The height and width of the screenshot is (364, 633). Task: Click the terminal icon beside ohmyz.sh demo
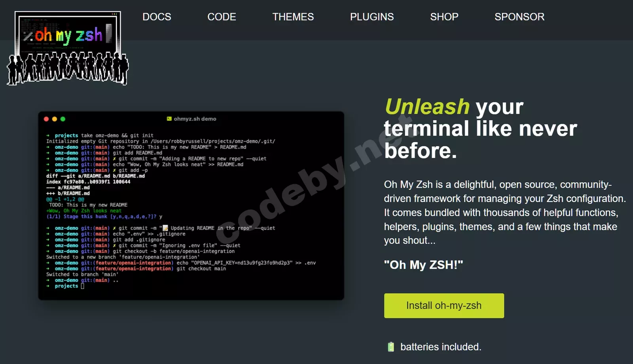click(169, 119)
